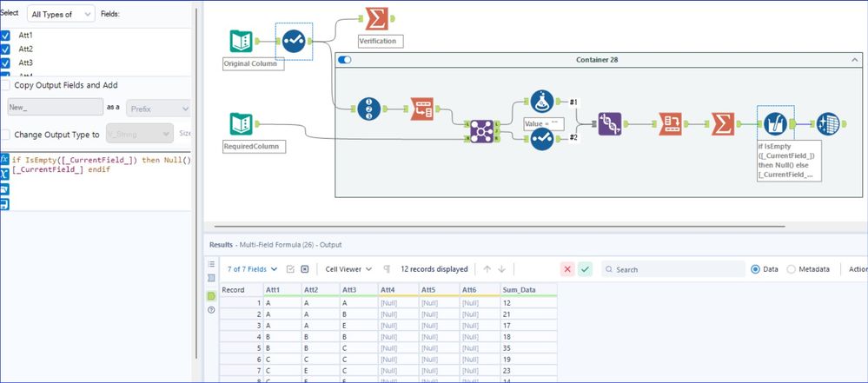Click the Multi-Field Formula tool

(x=775, y=124)
